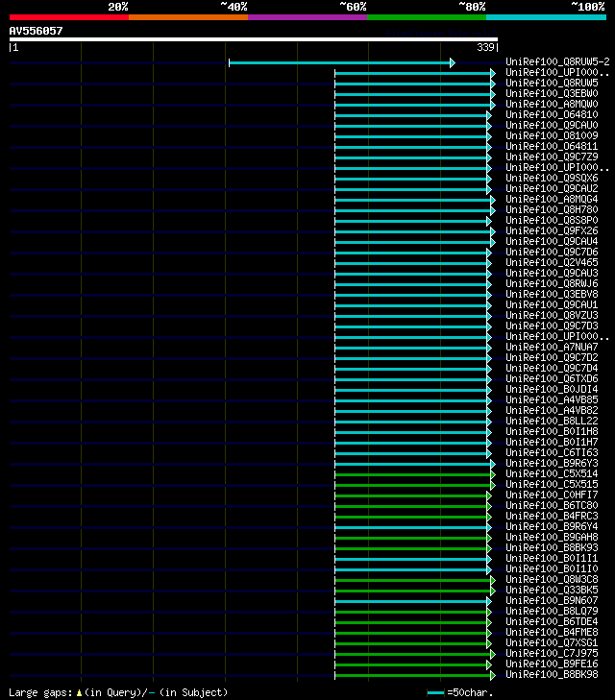
Task: Click label UniRef100_A4VB85
Action: coord(552,399)
